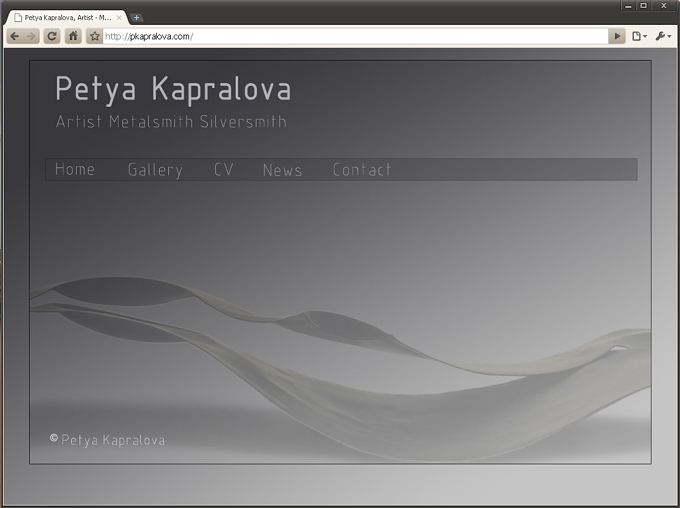Go to the browser Home icon
This screenshot has height=508, width=680.
click(x=73, y=36)
